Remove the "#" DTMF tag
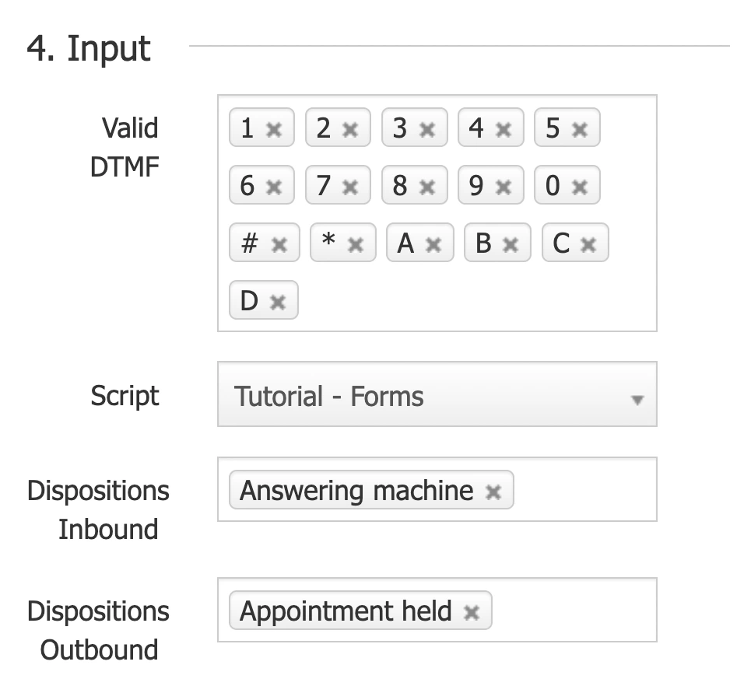The height and width of the screenshot is (700, 744). coord(280,243)
